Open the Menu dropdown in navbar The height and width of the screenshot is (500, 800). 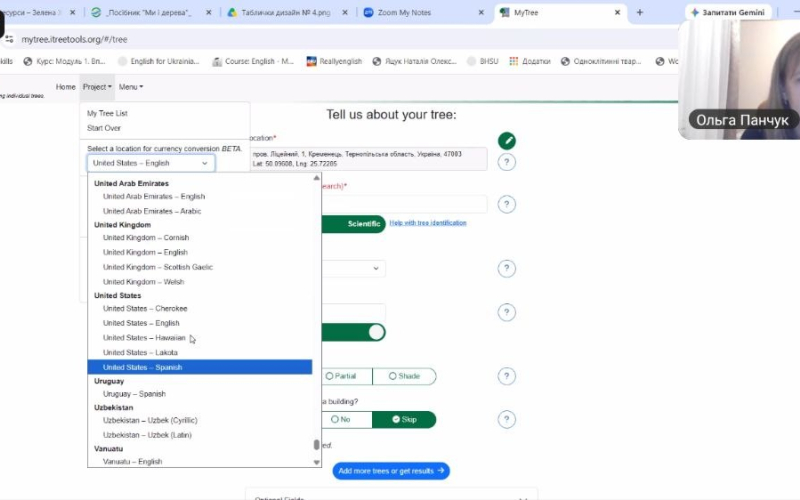pos(131,87)
